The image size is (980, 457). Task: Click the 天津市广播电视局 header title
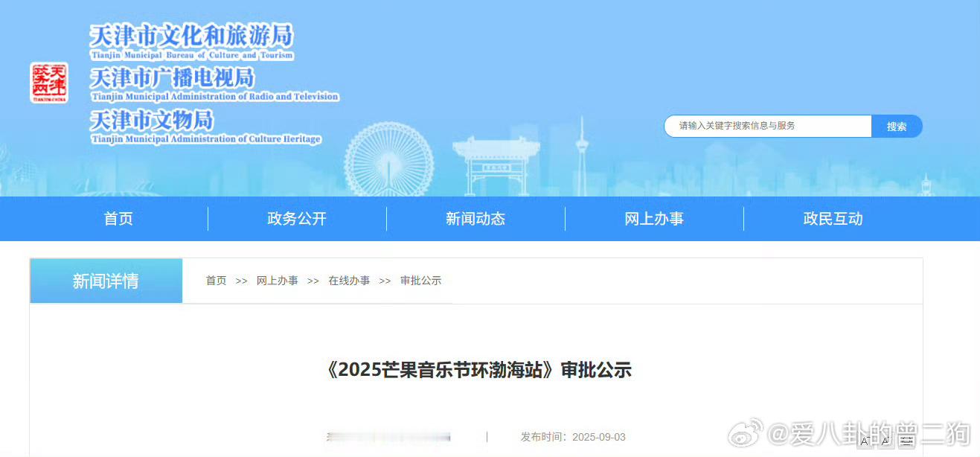coord(172,77)
